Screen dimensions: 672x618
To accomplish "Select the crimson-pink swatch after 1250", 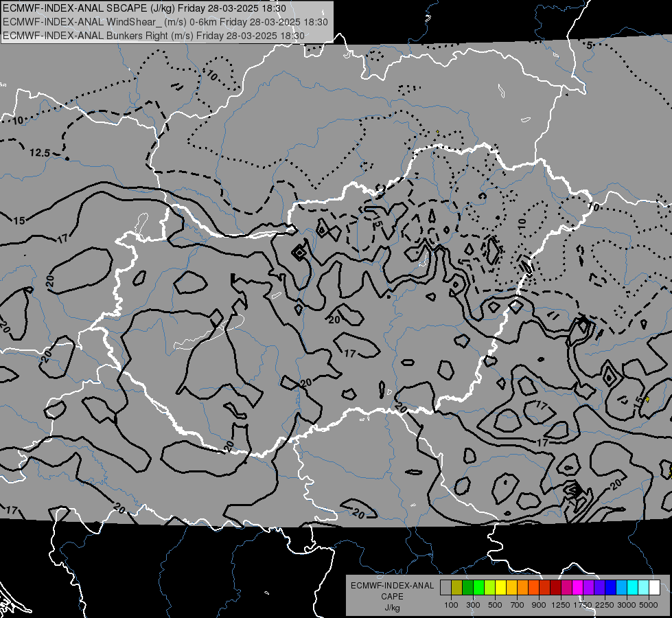I will tap(566, 588).
